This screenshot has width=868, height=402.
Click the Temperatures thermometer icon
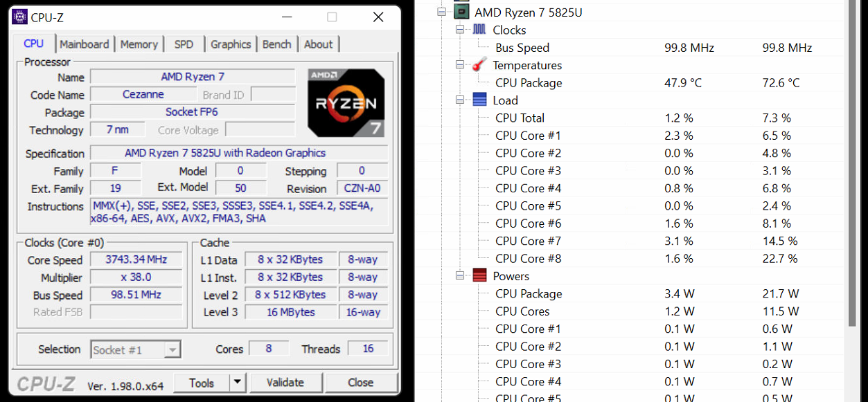[x=481, y=65]
